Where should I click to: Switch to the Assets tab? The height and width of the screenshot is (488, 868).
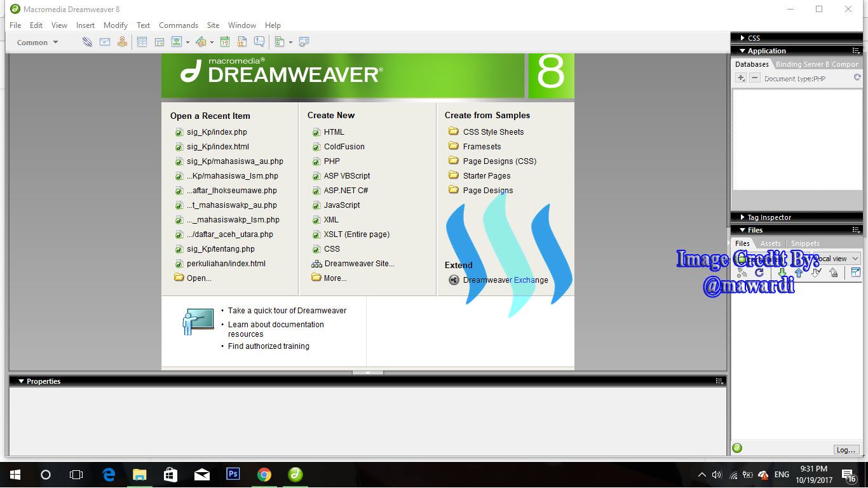point(771,243)
